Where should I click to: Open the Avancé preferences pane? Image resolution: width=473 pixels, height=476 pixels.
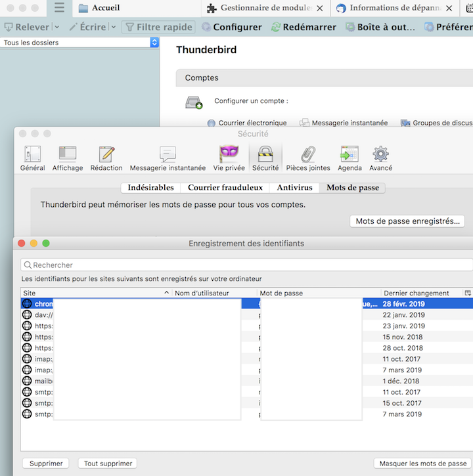coord(380,158)
